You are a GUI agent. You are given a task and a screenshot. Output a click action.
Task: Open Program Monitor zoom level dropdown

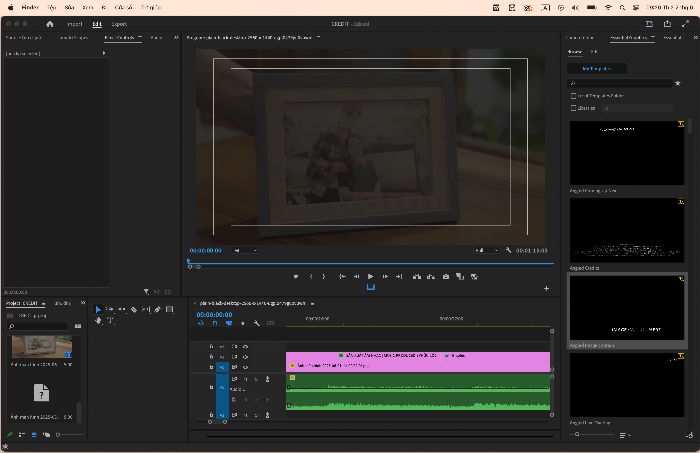click(246, 250)
